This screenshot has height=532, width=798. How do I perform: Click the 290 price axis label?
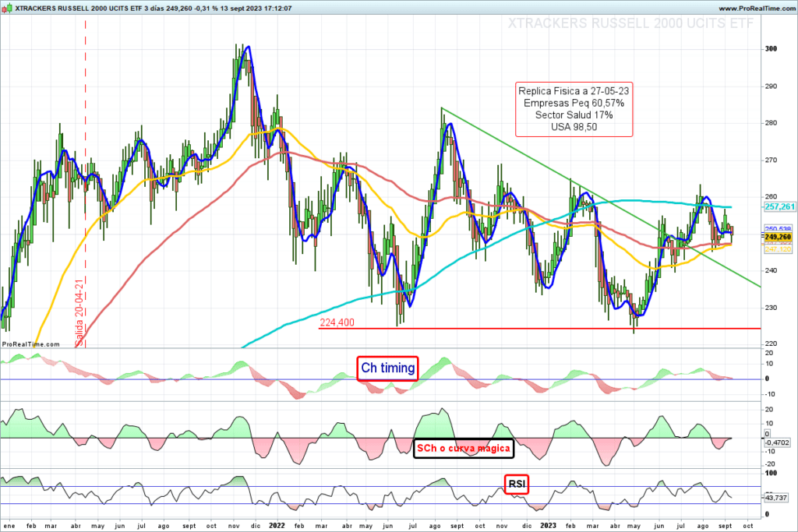771,86
